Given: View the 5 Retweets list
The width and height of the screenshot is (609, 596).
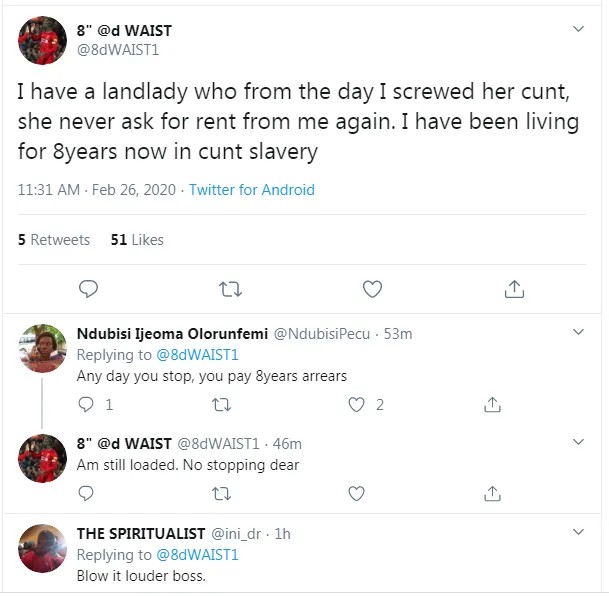Looking at the screenshot, I should pos(54,240).
